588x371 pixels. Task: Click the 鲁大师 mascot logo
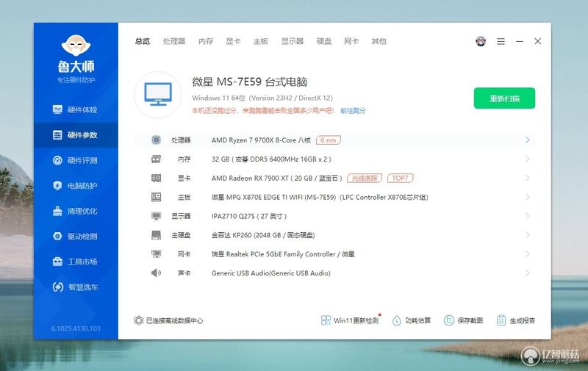tap(76, 46)
